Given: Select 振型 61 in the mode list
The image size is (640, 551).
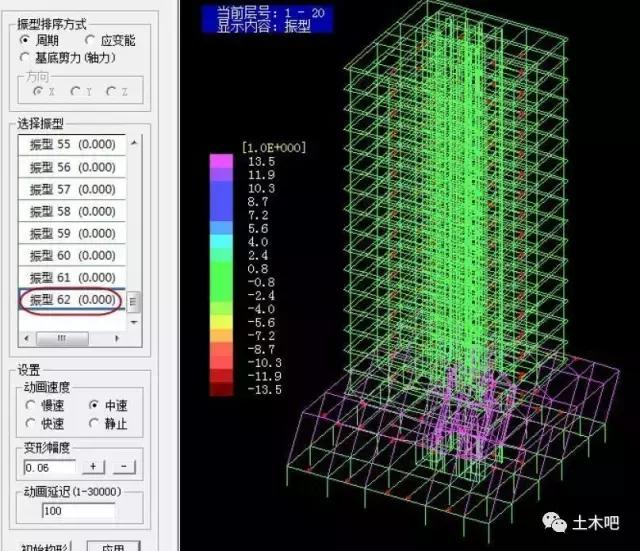Looking at the screenshot, I should coord(72,278).
